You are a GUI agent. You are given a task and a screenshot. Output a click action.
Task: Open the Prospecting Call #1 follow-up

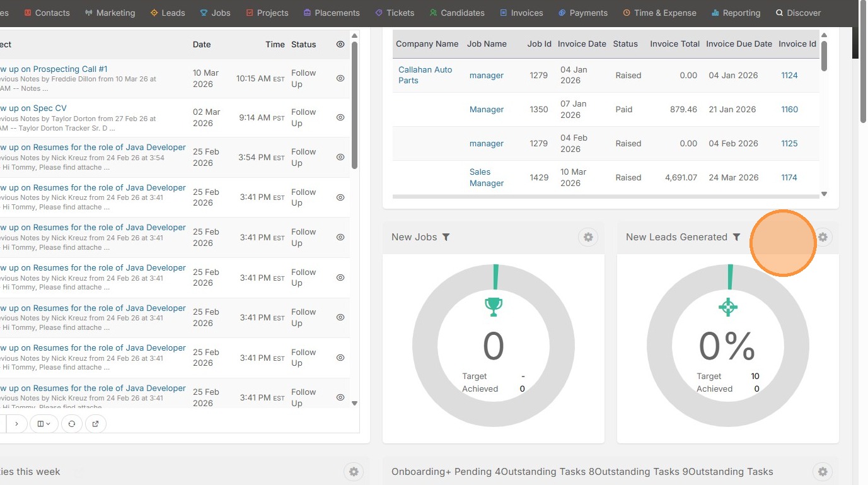tap(54, 69)
